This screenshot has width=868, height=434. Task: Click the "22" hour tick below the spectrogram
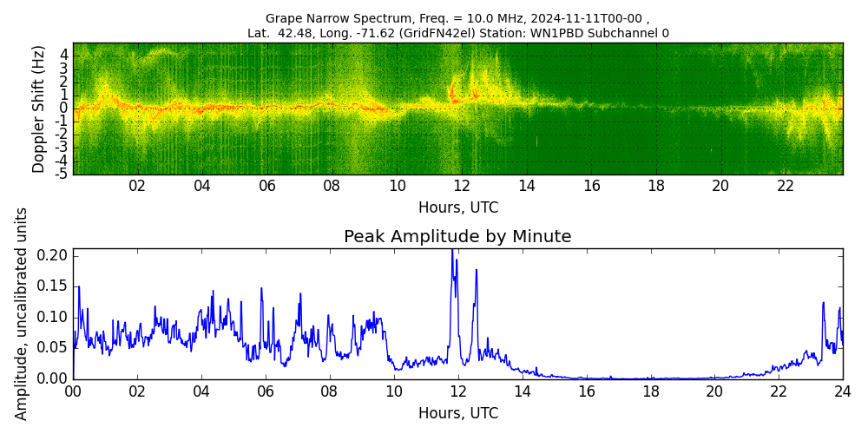786,186
